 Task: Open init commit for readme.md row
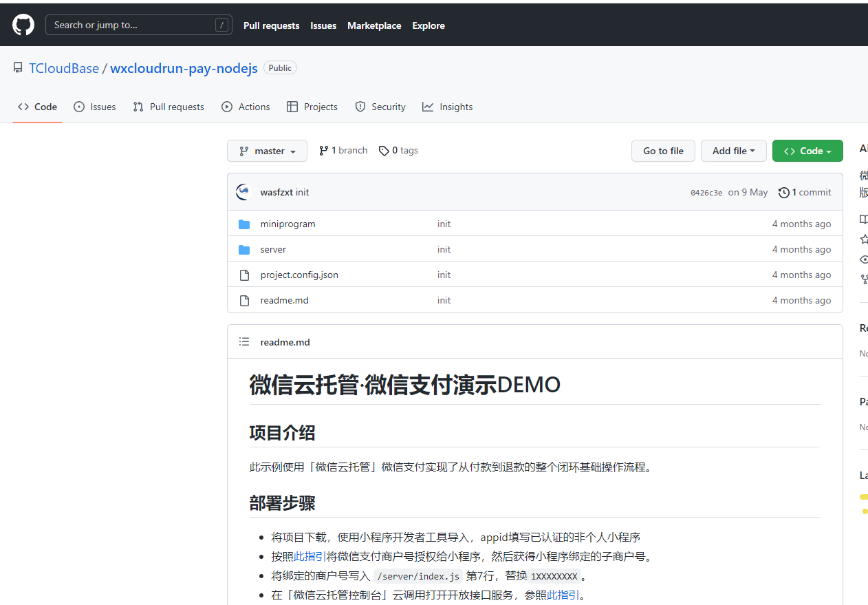pyautogui.click(x=444, y=300)
